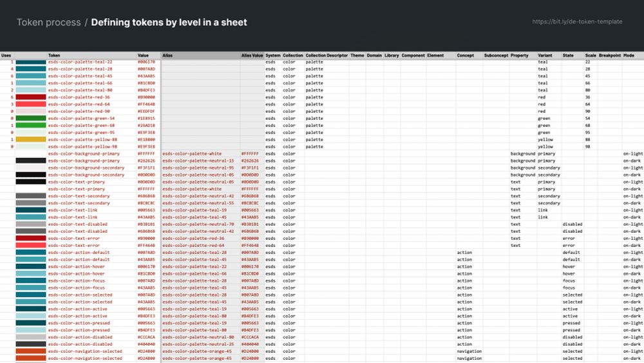The image size is (644, 363).
Task: Select the Breakpoint column header
Action: (610, 55)
